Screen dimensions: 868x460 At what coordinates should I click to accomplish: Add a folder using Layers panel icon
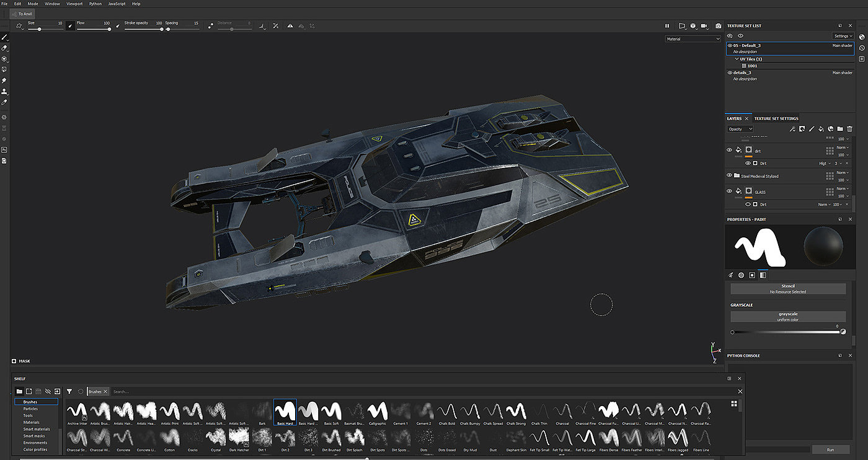[840, 129]
